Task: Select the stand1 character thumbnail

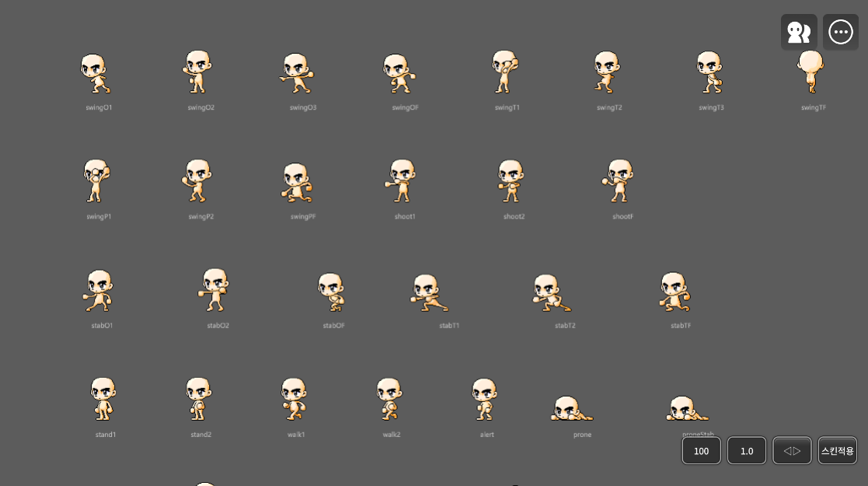Action: [103, 398]
